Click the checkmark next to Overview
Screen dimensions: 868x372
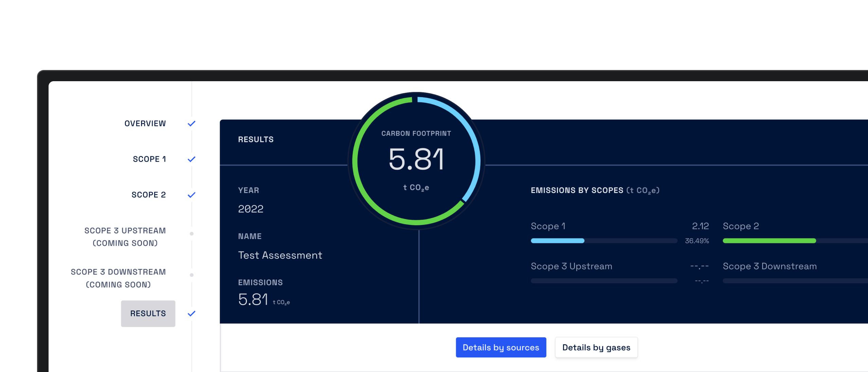coord(192,123)
